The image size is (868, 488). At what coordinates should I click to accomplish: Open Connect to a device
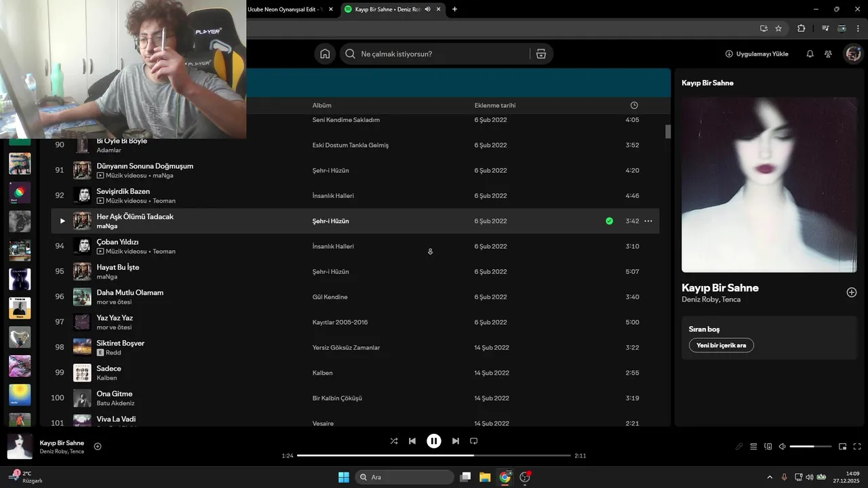pyautogui.click(x=768, y=447)
